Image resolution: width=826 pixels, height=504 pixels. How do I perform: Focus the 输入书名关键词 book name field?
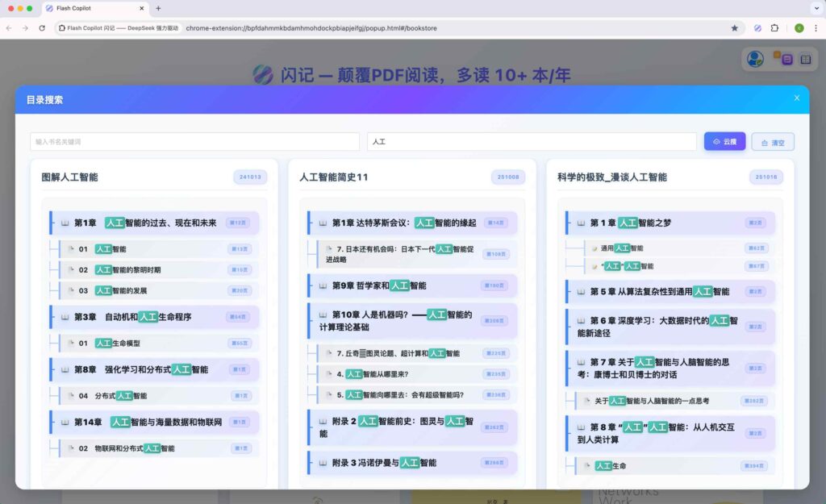coord(194,142)
